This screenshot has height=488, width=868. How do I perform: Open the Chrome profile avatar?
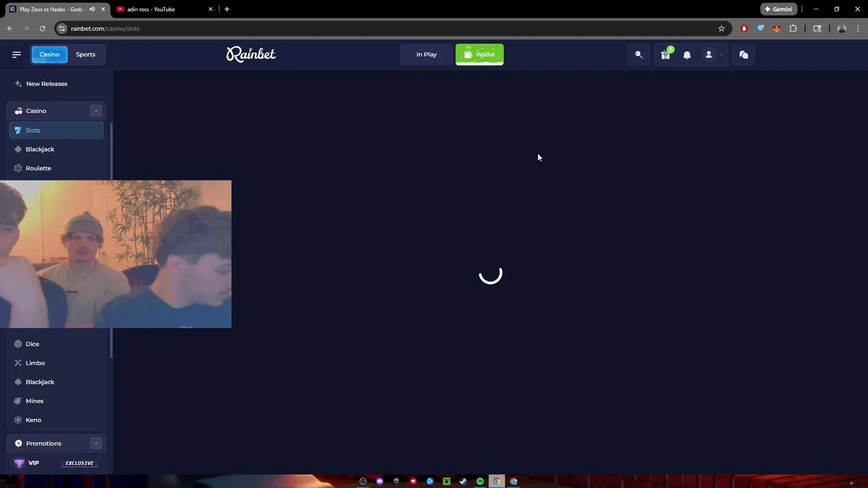point(842,28)
